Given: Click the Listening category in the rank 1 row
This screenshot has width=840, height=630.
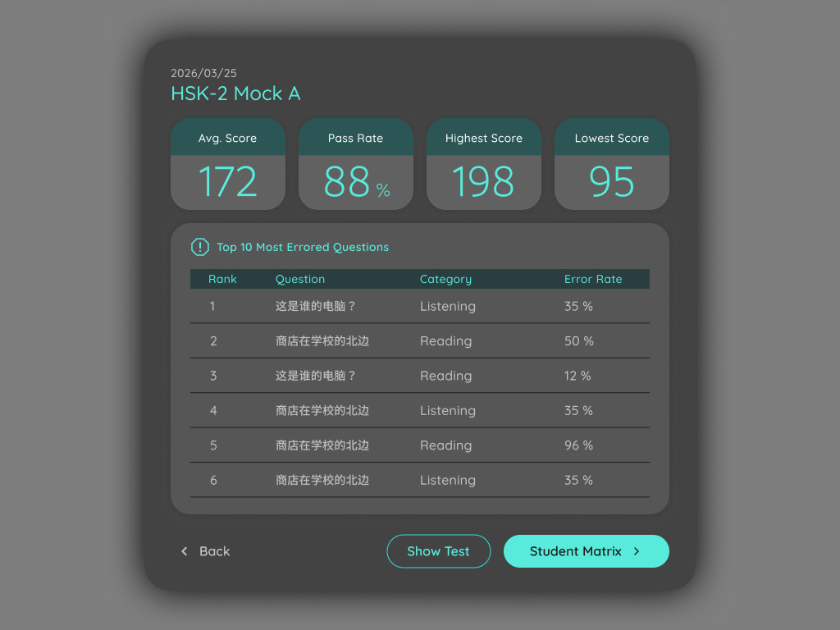Looking at the screenshot, I should (x=448, y=307).
